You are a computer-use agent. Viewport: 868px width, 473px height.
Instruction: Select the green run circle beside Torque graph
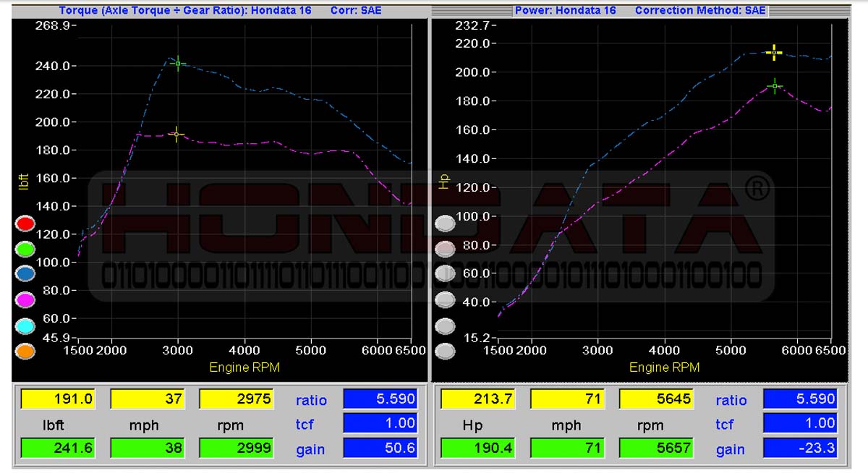point(25,248)
